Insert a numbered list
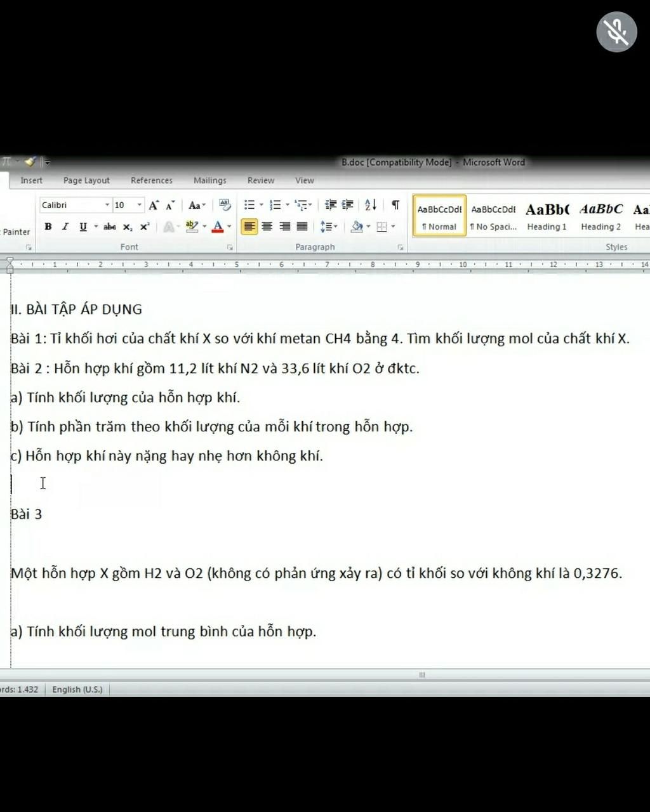Viewport: 650px width, 812px height. point(275,205)
